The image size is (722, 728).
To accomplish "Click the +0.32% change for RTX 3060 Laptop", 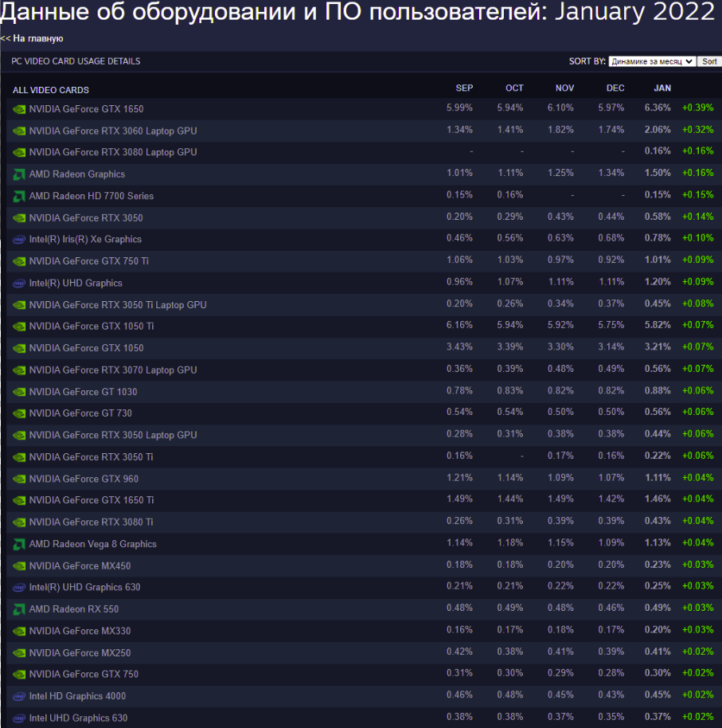I will 698,130.
